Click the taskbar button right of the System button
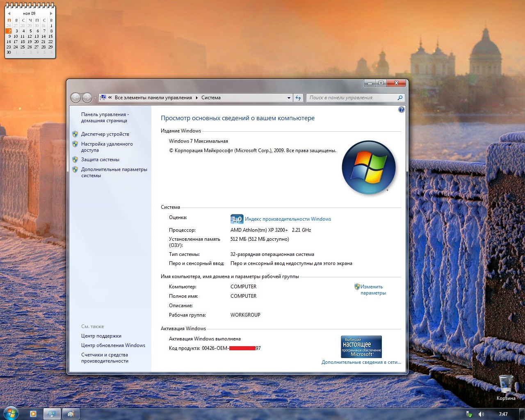 [x=71, y=414]
